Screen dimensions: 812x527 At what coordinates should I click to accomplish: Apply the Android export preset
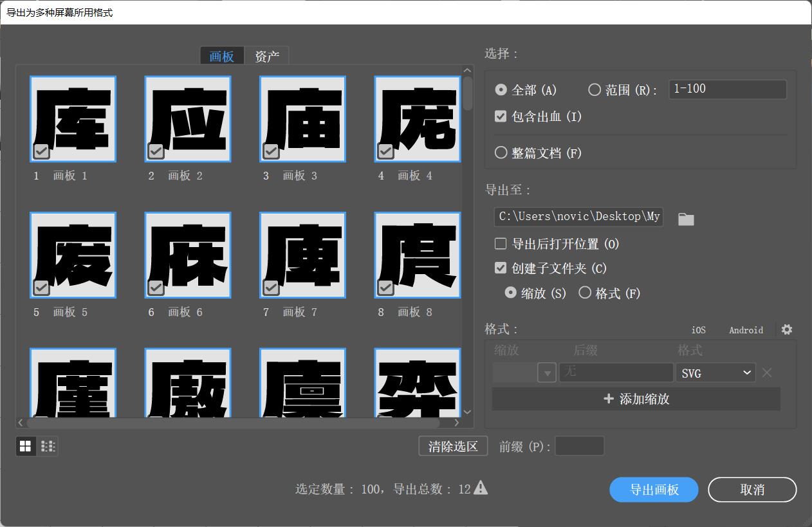point(746,330)
